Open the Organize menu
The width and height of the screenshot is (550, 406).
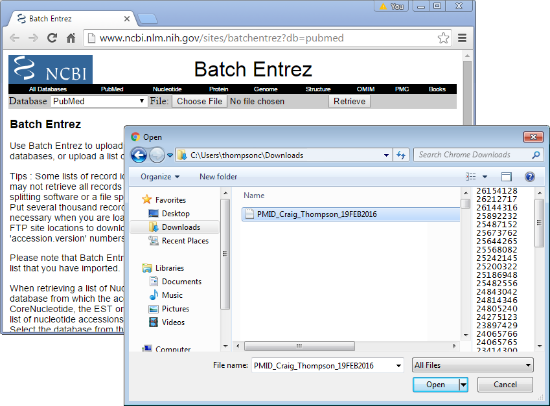pos(160,177)
